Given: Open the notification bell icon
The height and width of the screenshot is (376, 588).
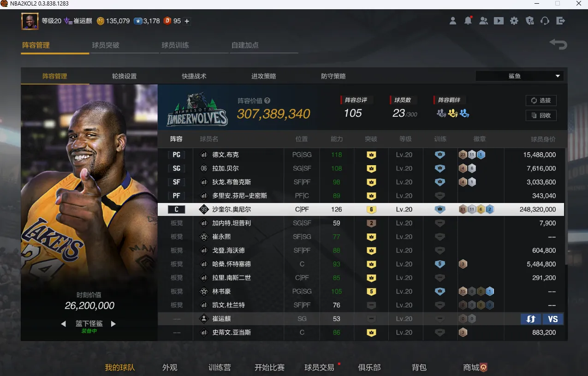Looking at the screenshot, I should (x=468, y=21).
